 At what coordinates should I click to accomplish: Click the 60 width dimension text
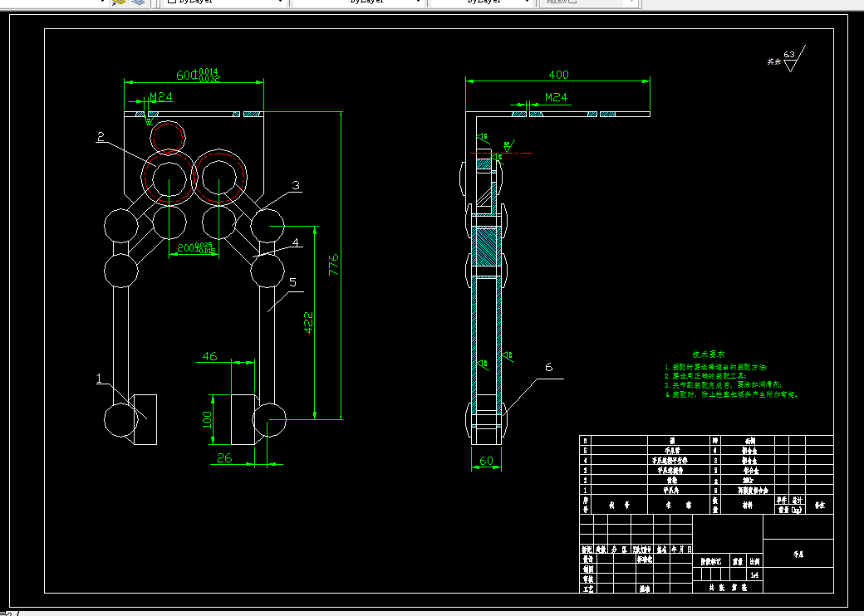(x=486, y=461)
